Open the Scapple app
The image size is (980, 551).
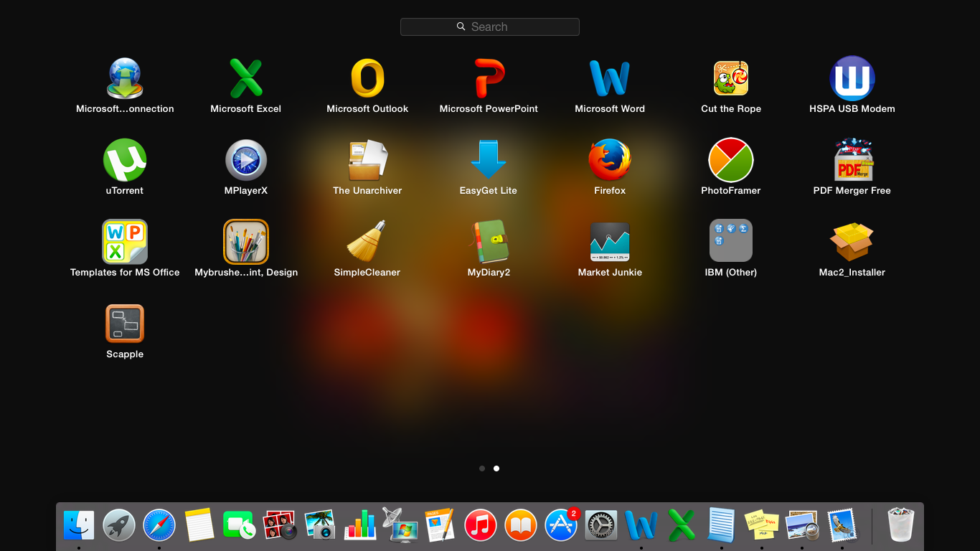(125, 324)
